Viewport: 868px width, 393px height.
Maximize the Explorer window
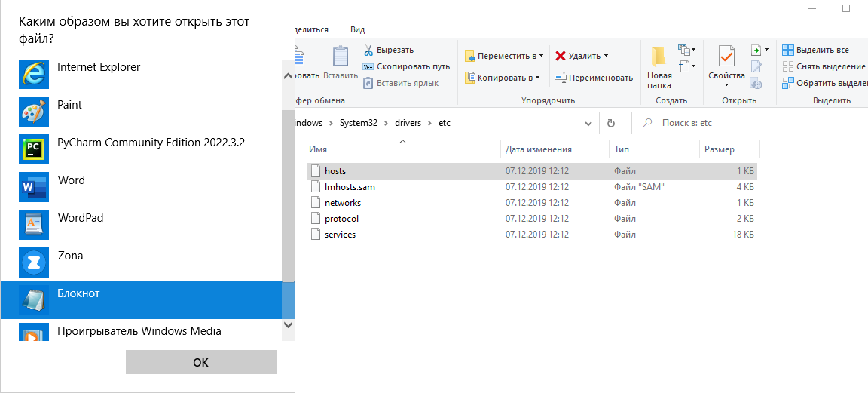pyautogui.click(x=845, y=8)
